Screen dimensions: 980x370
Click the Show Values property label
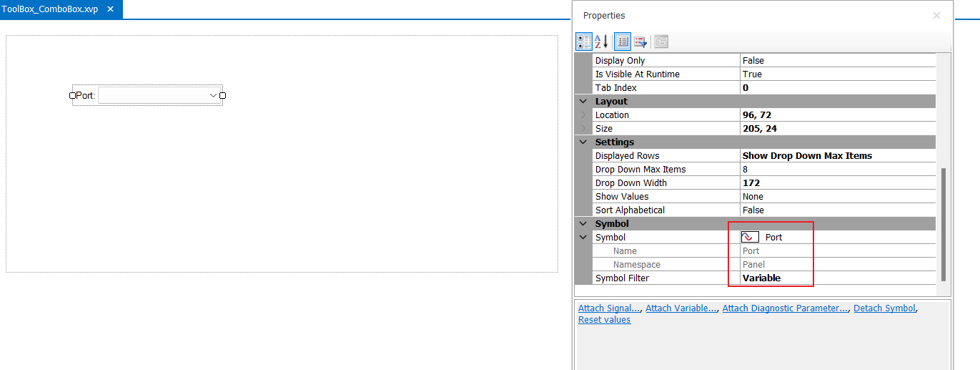(x=622, y=197)
